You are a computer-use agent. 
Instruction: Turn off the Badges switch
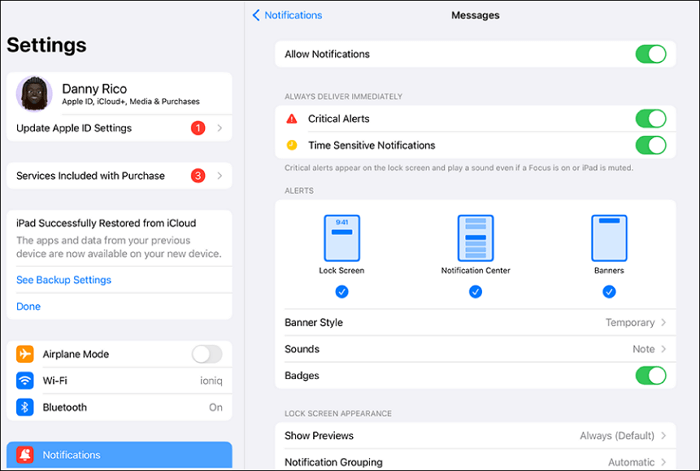coord(651,375)
